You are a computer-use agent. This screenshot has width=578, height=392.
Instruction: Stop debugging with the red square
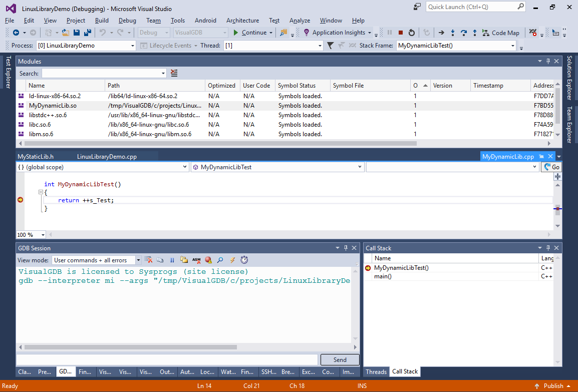(401, 33)
